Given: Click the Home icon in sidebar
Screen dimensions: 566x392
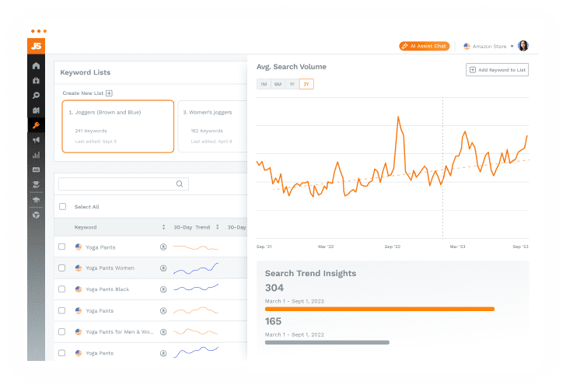Looking at the screenshot, I should 36,66.
